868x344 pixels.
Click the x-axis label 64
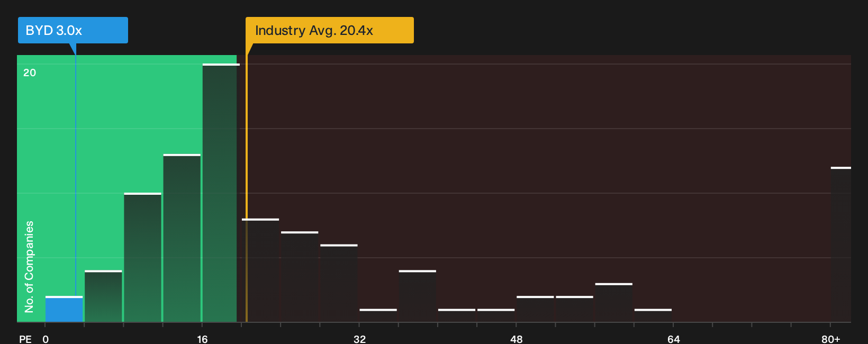[673, 339]
